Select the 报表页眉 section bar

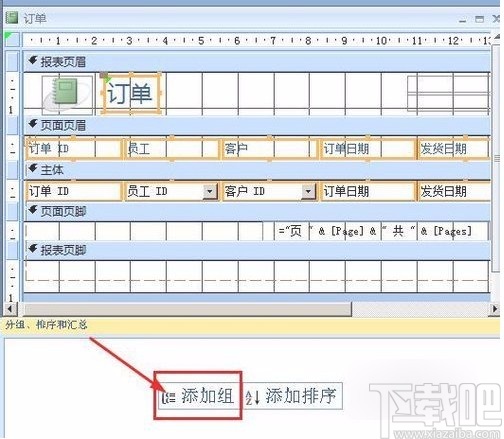[x=257, y=62]
